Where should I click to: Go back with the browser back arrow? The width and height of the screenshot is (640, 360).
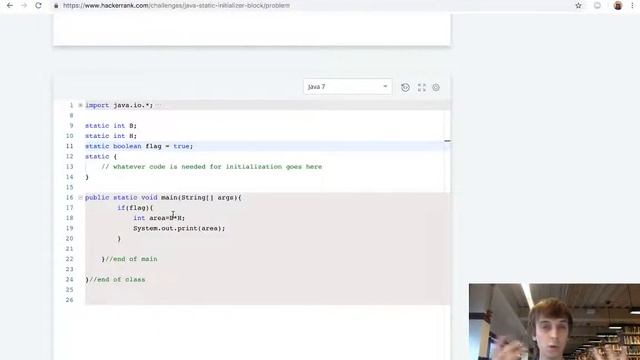click(x=9, y=6)
